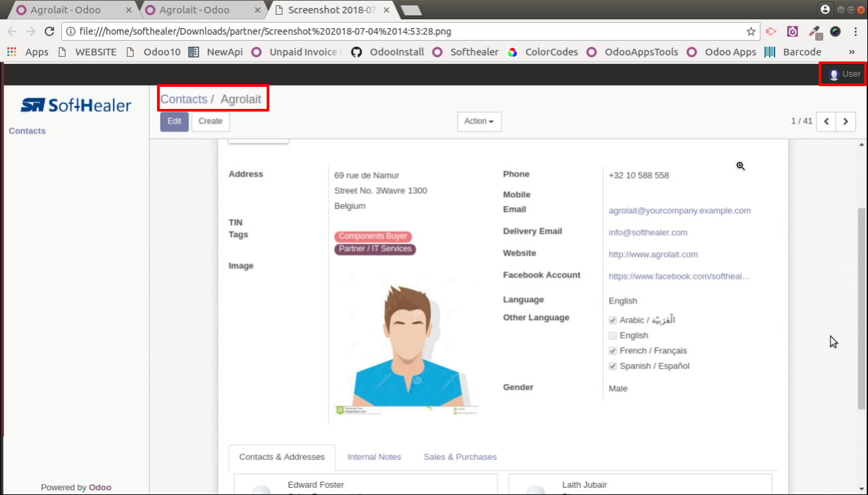
Task: Open the round color lens extension
Action: click(835, 31)
